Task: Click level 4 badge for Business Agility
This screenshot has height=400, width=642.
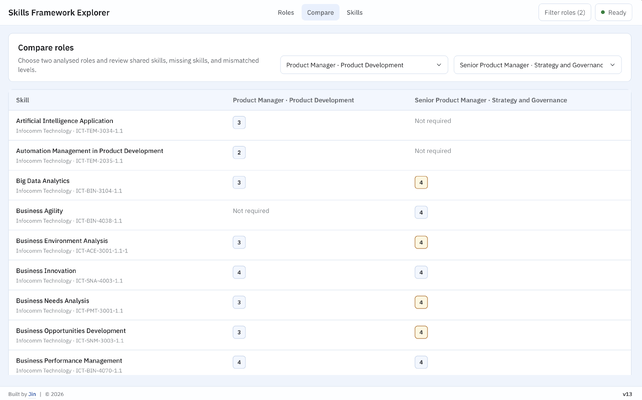Action: pos(421,212)
